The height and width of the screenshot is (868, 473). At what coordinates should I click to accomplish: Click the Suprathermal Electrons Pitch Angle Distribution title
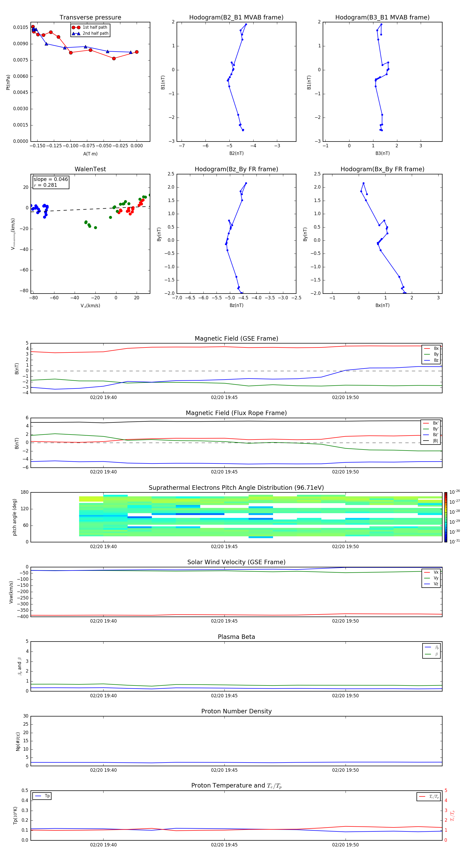click(236, 488)
